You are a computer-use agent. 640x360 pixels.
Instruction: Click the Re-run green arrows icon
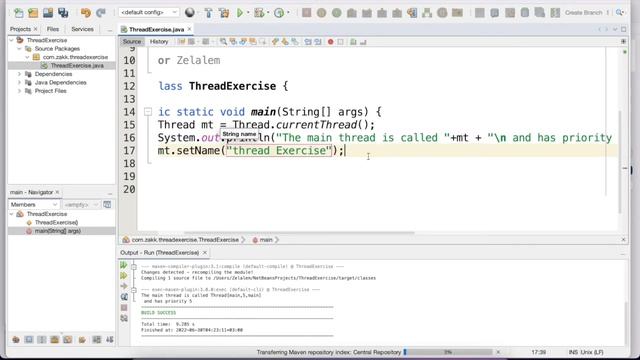click(x=124, y=265)
